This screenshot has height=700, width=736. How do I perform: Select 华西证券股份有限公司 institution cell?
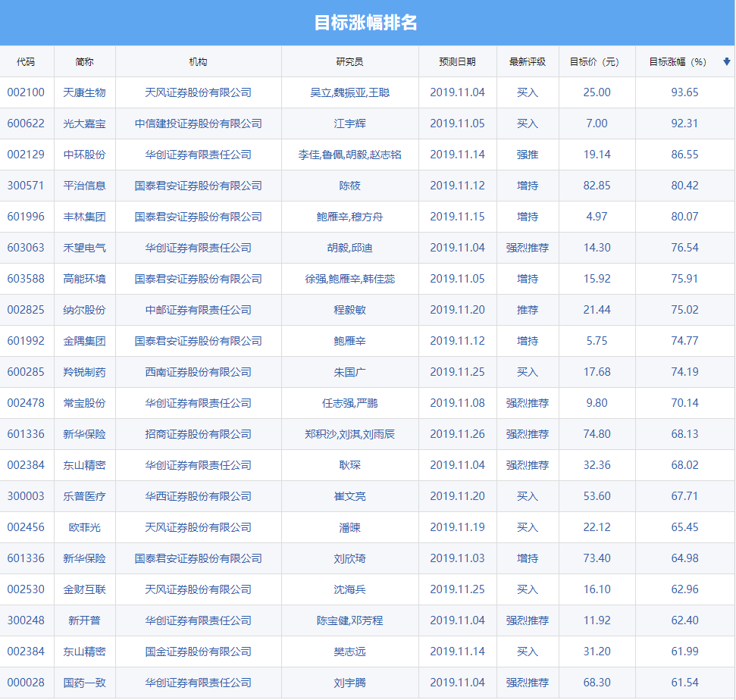pos(198,496)
